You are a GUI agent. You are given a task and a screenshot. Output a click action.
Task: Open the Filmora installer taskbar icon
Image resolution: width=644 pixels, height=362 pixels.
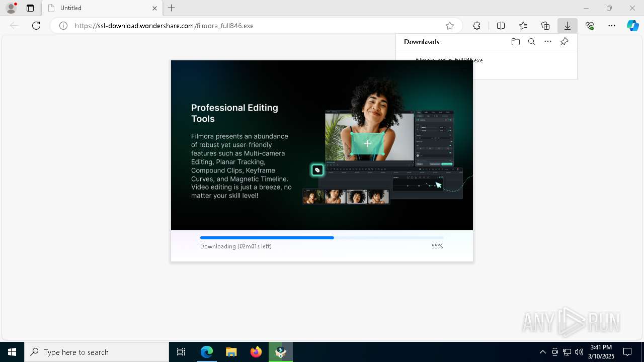pyautogui.click(x=281, y=352)
